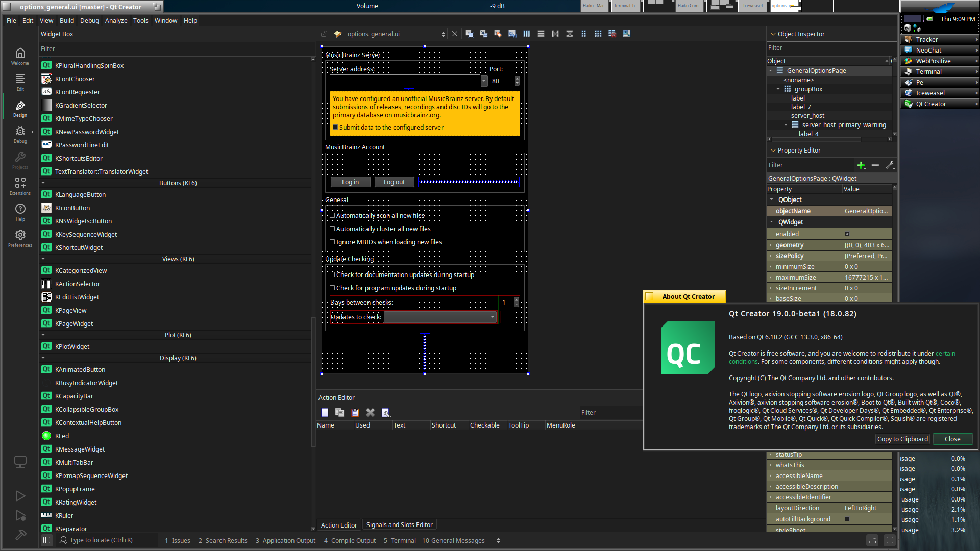Image resolution: width=980 pixels, height=551 pixels.
Task: Open the Analyze menu
Action: (116, 21)
